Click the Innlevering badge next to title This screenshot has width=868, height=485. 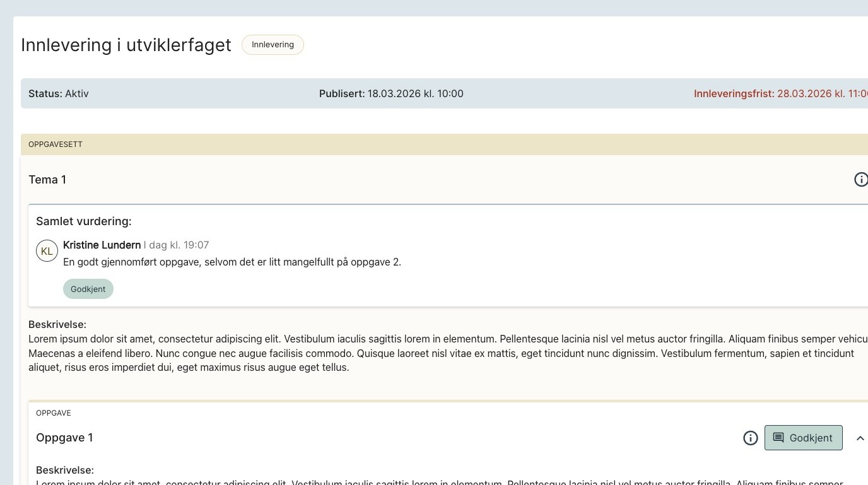coord(273,45)
